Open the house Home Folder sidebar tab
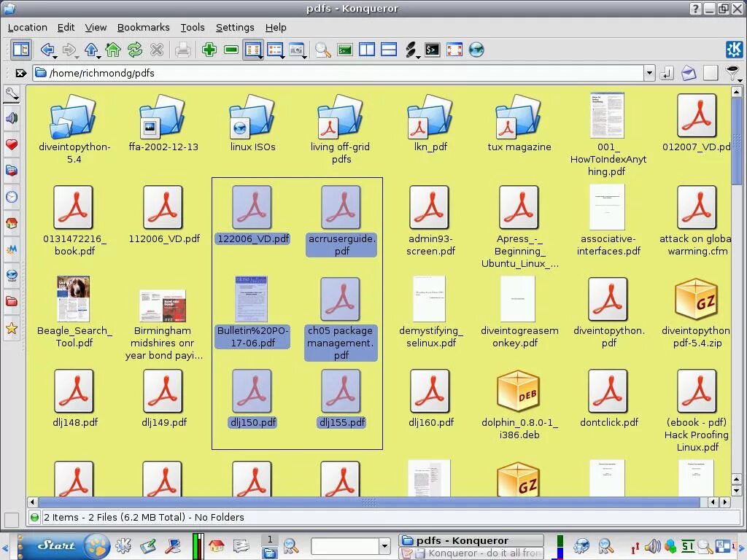 point(12,222)
